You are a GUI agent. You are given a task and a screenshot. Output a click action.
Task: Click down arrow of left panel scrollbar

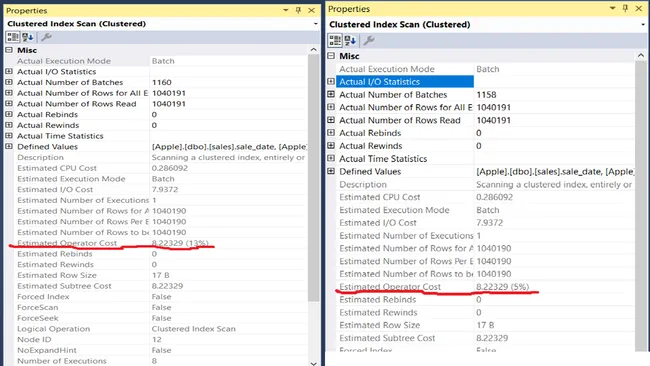pyautogui.click(x=313, y=363)
